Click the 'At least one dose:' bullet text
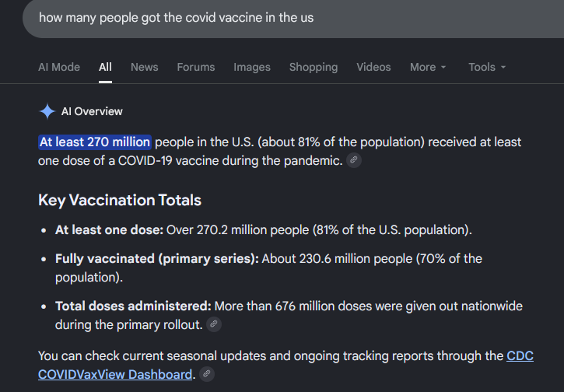564x392 pixels. 110,229
